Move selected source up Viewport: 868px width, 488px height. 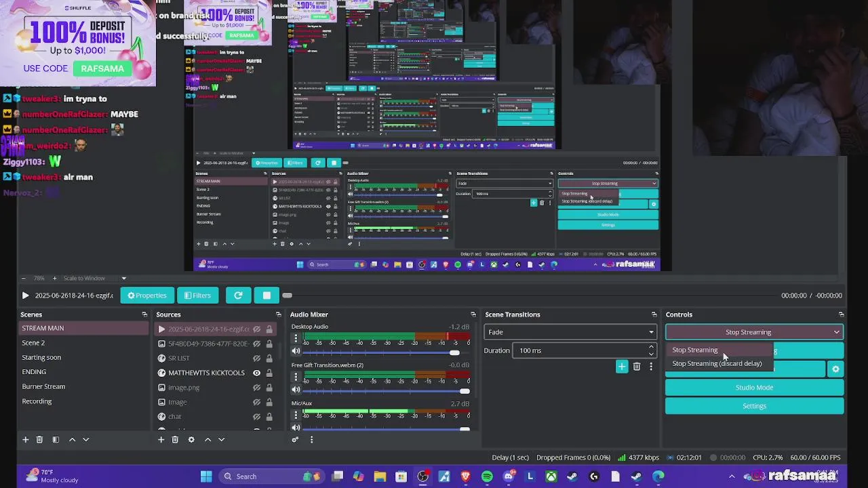(x=208, y=439)
